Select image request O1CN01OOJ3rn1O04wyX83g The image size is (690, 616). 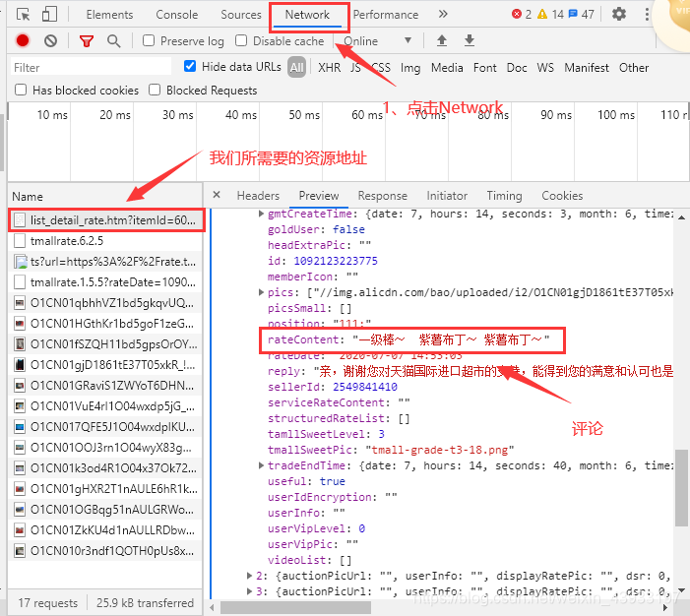(x=105, y=448)
